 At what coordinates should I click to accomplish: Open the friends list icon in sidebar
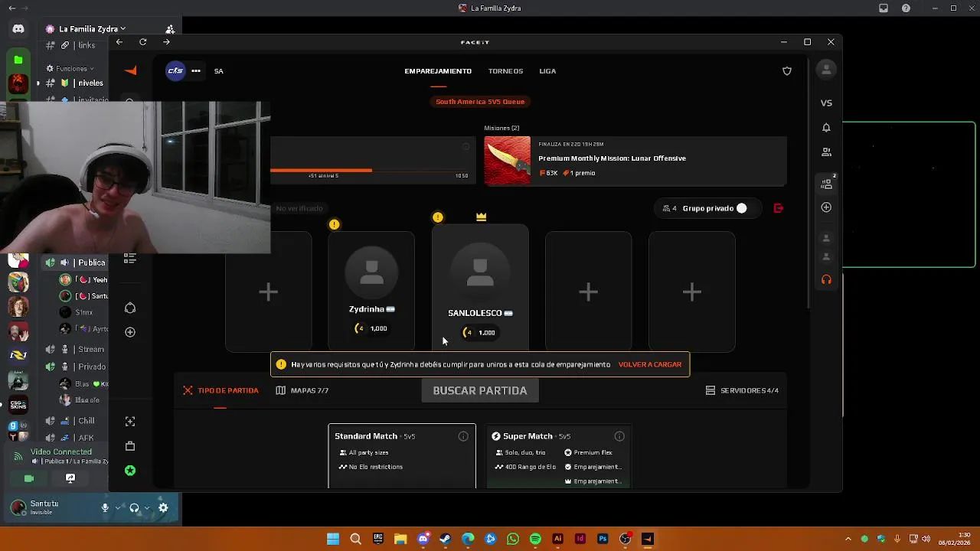[826, 152]
